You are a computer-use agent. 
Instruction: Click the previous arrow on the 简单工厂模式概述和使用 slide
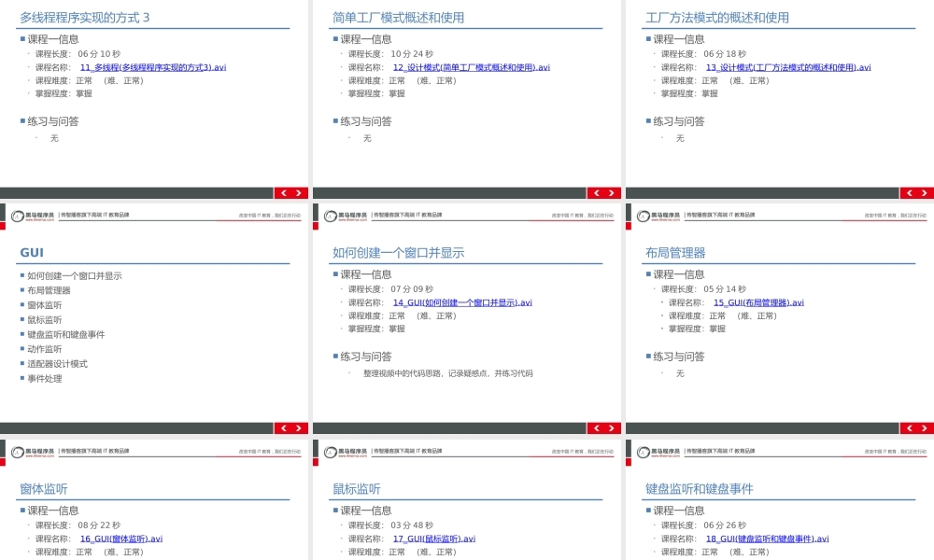coord(596,193)
